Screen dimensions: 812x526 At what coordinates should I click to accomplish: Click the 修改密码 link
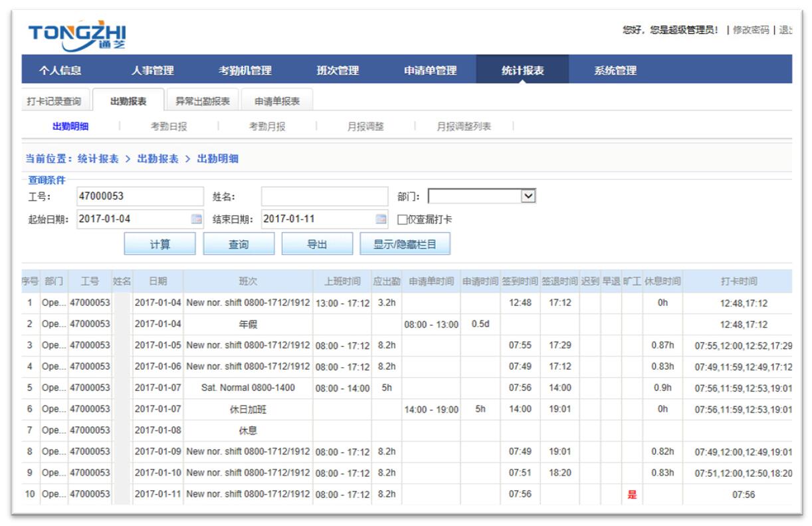751,30
